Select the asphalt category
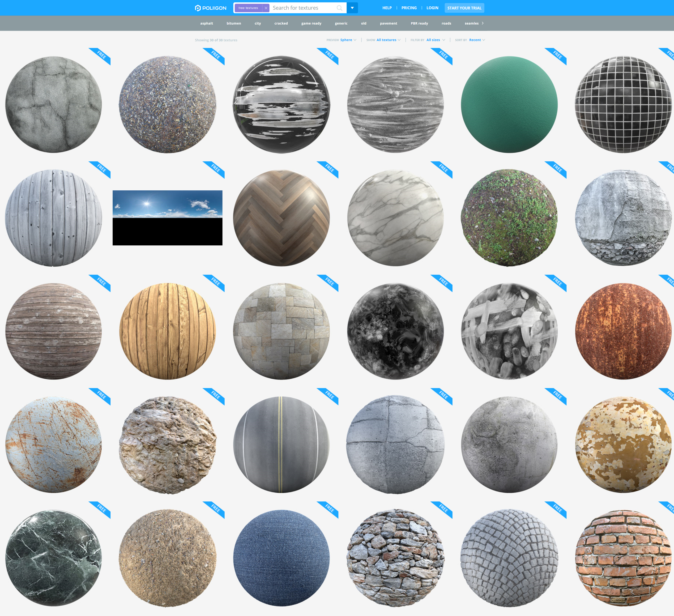This screenshot has height=616, width=674. click(x=207, y=23)
